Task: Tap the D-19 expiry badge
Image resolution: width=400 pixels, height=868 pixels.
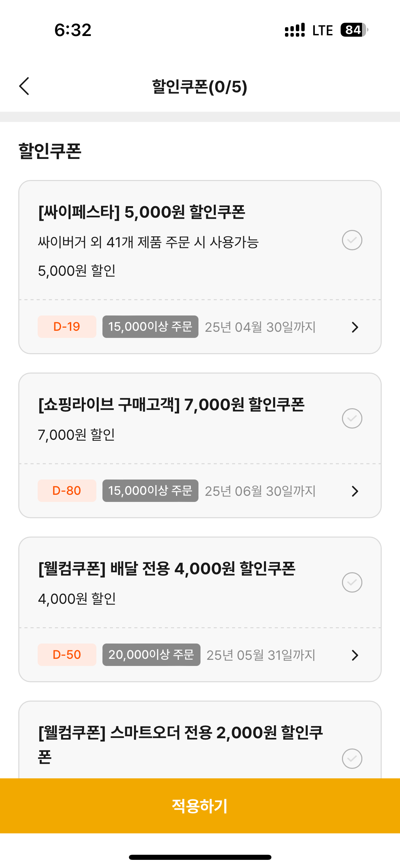Action: click(x=67, y=327)
